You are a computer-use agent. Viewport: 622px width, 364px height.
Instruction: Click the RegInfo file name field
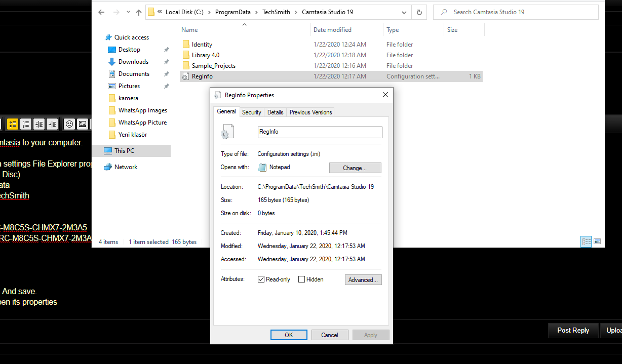click(x=320, y=132)
